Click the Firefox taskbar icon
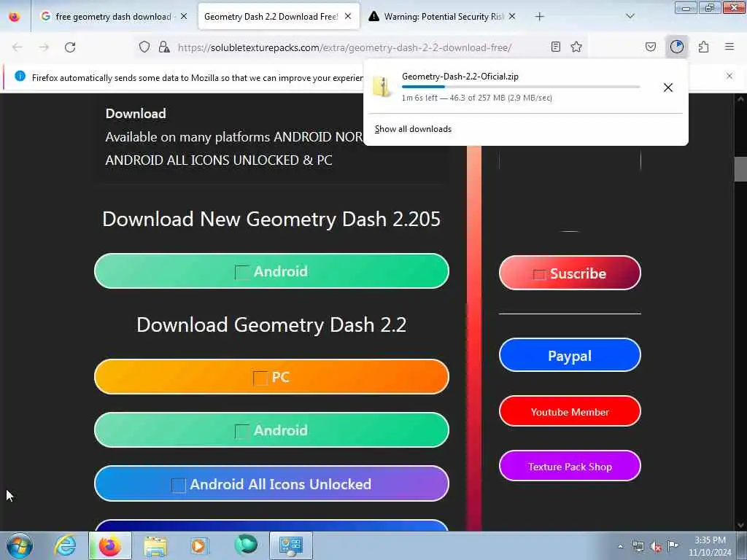Image resolution: width=747 pixels, height=560 pixels. 109,545
